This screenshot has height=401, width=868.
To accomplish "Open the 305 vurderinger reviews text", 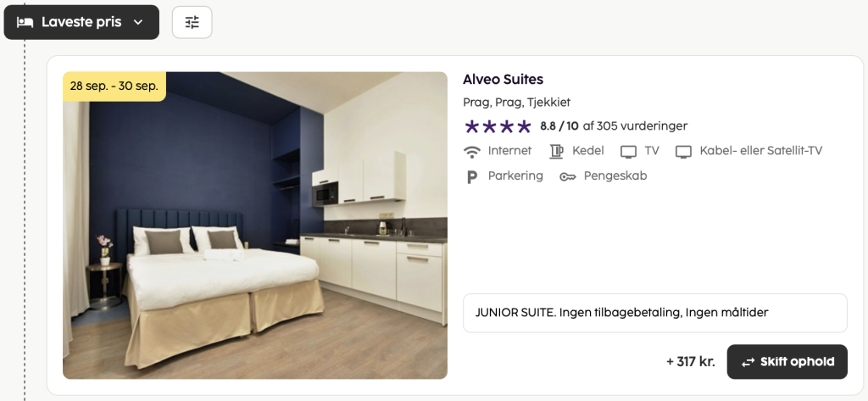I will pyautogui.click(x=635, y=125).
